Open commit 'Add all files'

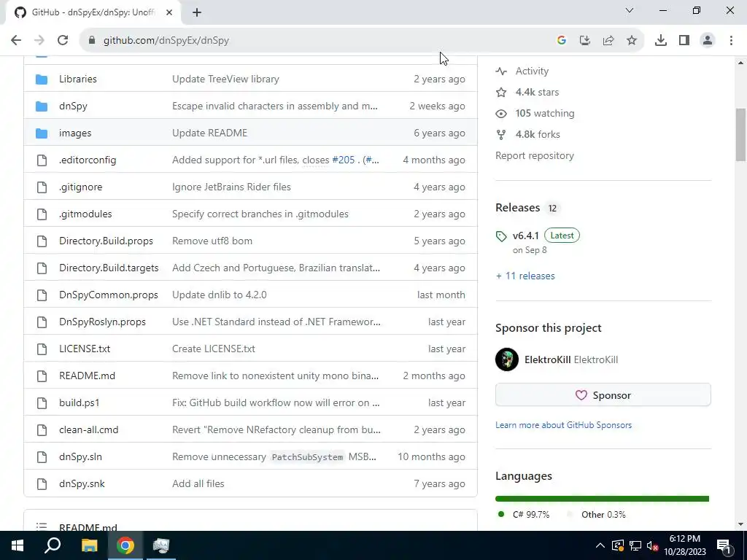click(x=198, y=484)
